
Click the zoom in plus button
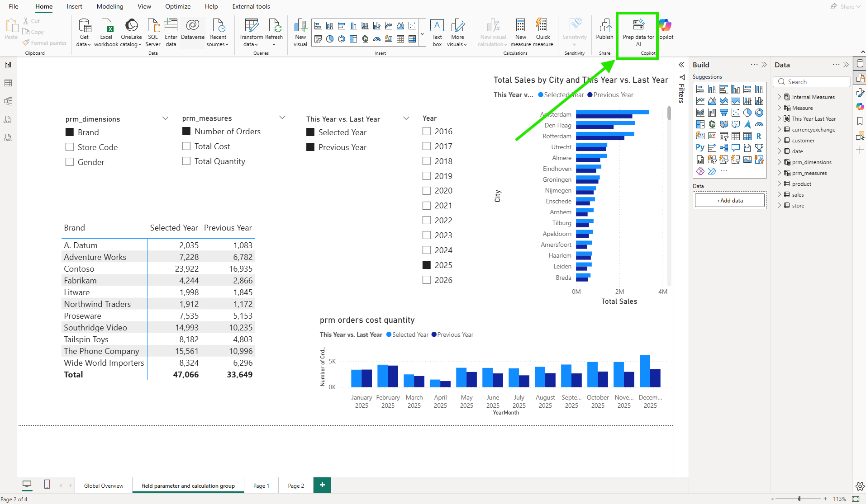coord(825,499)
